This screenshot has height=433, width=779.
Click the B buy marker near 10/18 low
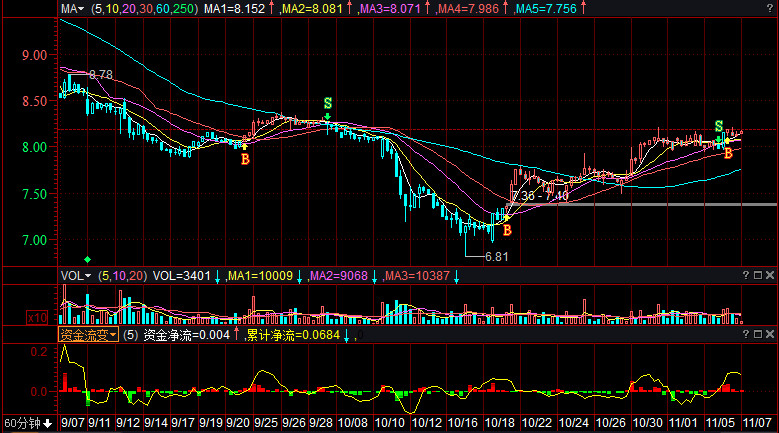pyautogui.click(x=507, y=230)
